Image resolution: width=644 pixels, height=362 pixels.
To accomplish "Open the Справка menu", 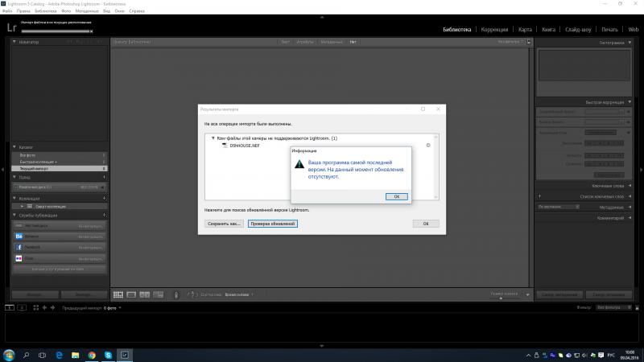I will (137, 11).
